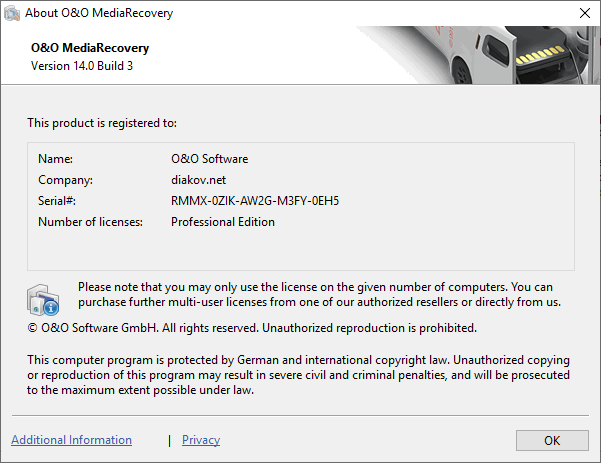Click the Number of licenses label
The image size is (601, 463).
point(90,222)
